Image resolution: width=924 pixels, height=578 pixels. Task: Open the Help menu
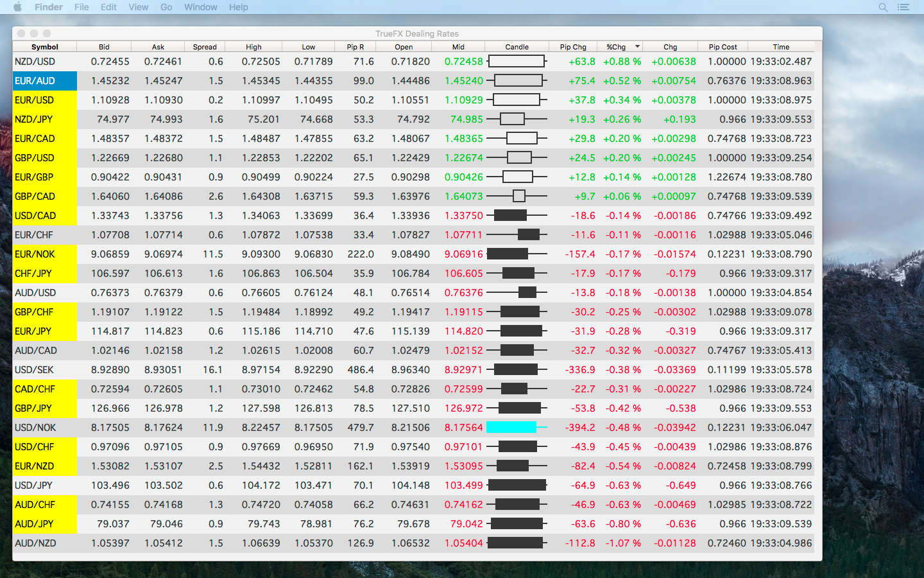(x=238, y=7)
